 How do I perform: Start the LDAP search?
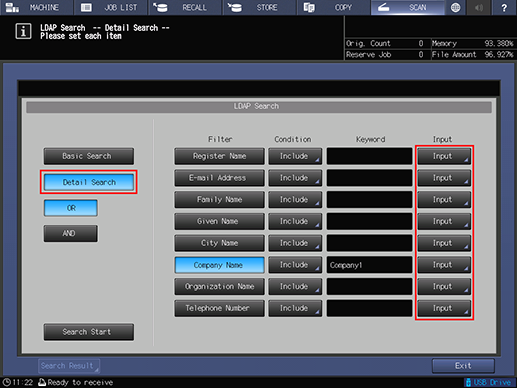pyautogui.click(x=89, y=332)
